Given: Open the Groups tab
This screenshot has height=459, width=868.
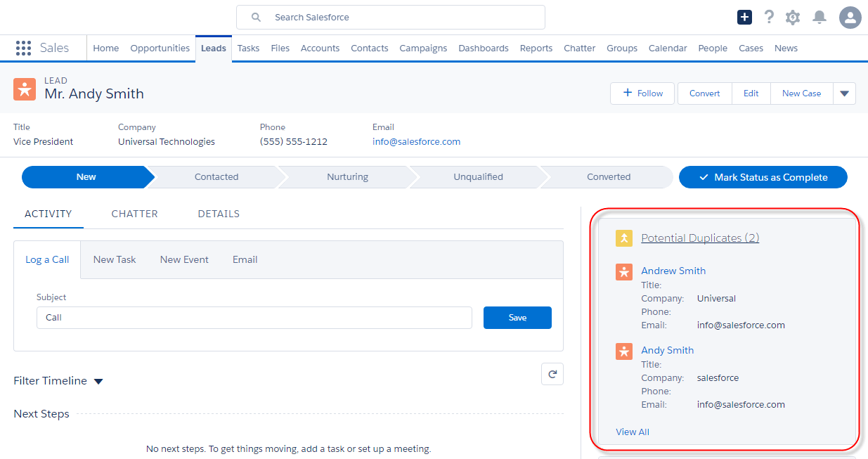Looking at the screenshot, I should coord(622,48).
